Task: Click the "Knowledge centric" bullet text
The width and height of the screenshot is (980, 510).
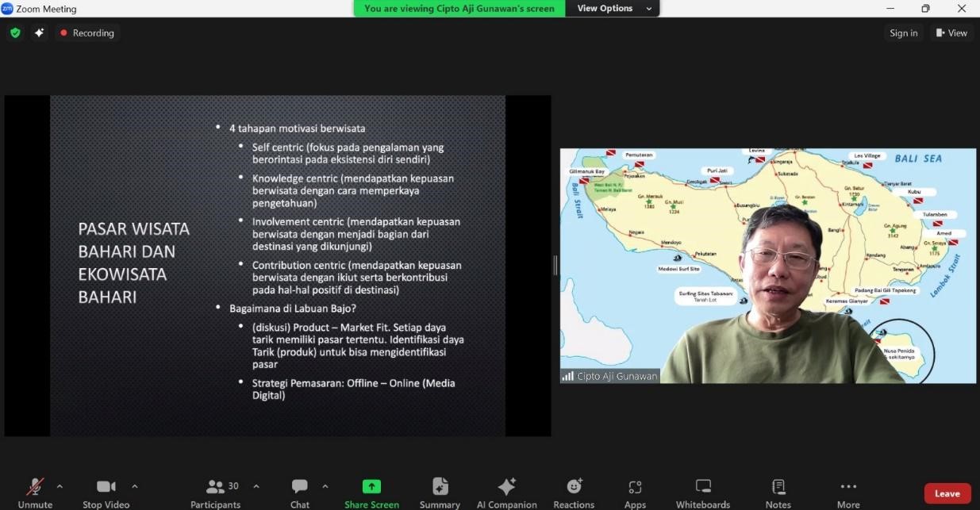Action: pos(353,190)
